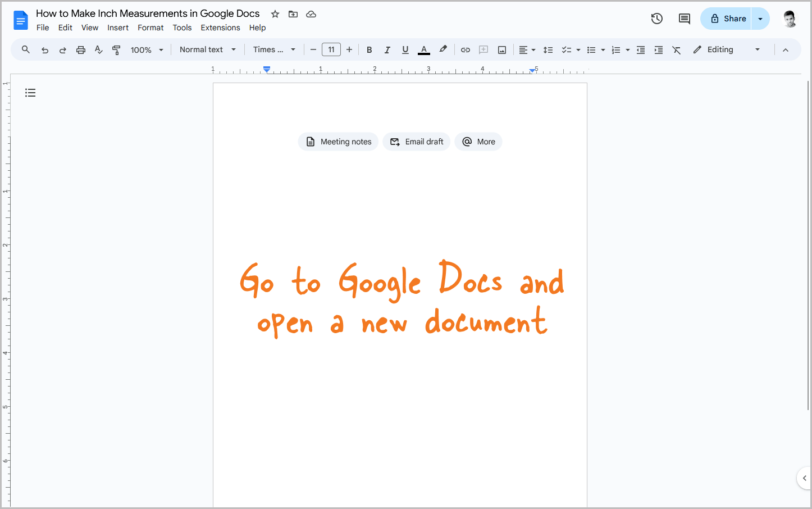
Task: Show document outline
Action: click(x=30, y=93)
